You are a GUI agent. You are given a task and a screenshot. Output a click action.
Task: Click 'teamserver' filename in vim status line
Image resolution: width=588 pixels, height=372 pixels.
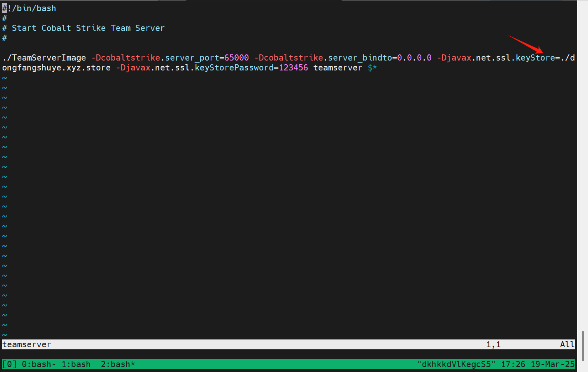coord(27,344)
